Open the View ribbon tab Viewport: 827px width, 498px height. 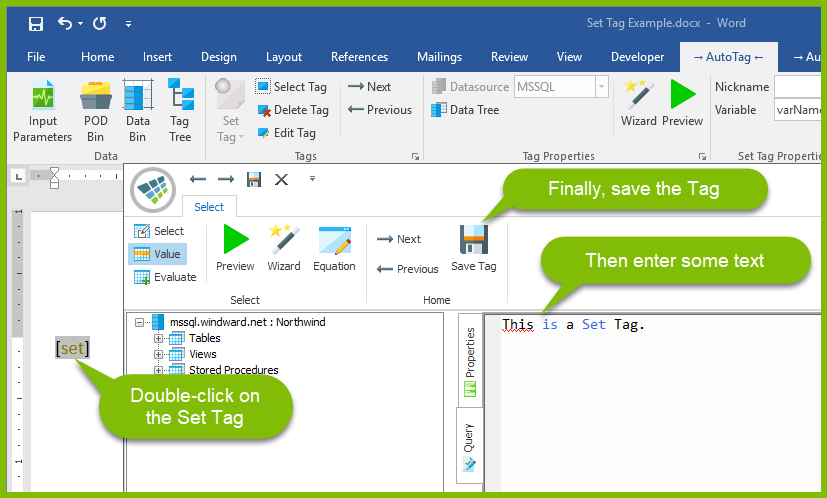tap(569, 57)
